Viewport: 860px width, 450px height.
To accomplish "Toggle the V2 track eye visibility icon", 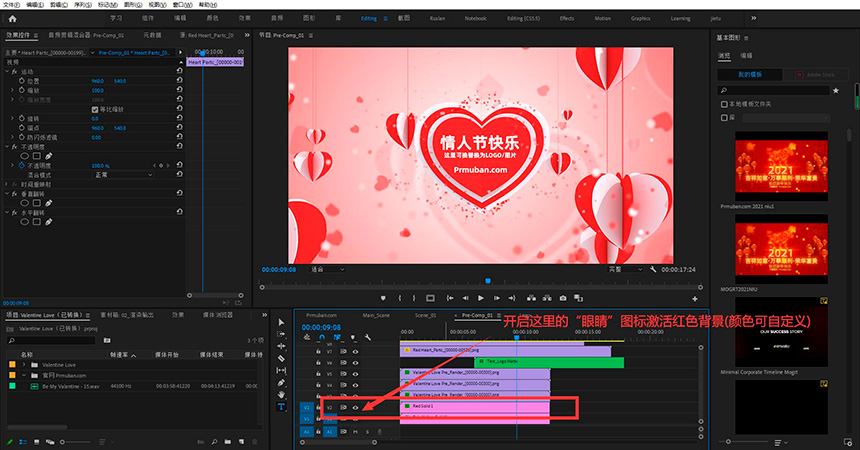I will coord(355,407).
